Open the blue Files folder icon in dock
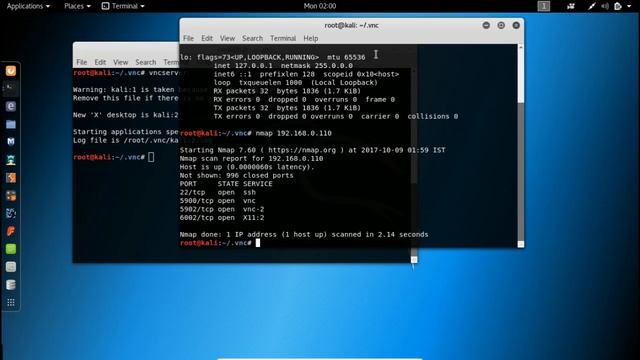 pos(11,124)
